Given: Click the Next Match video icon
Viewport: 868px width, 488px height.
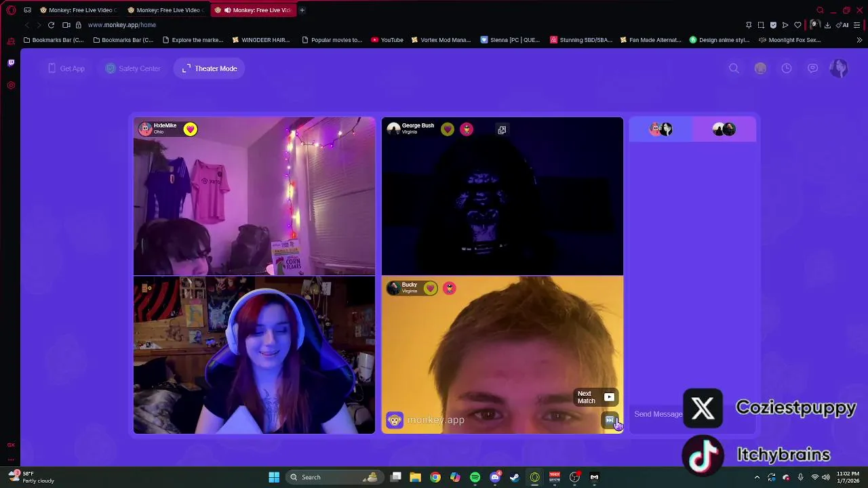Looking at the screenshot, I should (609, 397).
